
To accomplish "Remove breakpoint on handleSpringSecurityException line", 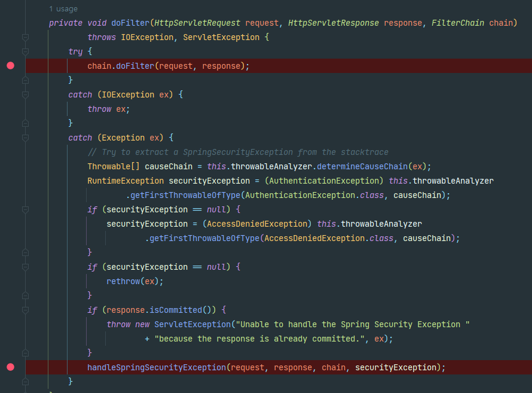I will [11, 367].
